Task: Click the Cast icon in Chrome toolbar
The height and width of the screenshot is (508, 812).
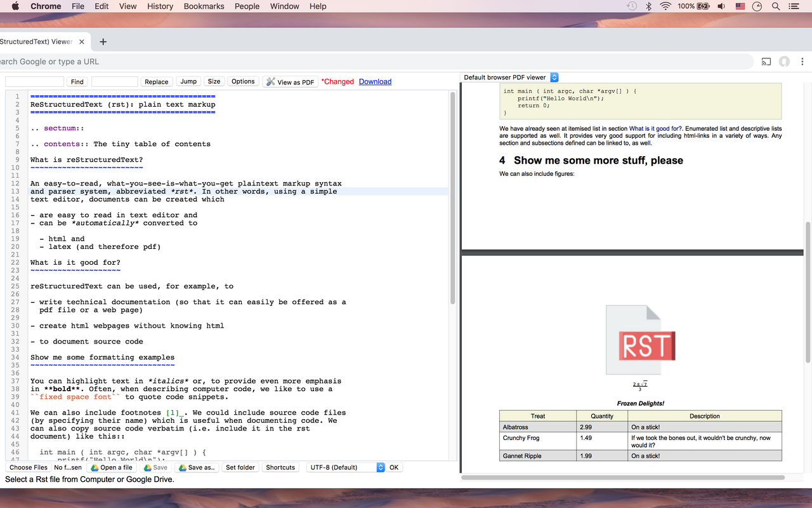Action: (766, 62)
